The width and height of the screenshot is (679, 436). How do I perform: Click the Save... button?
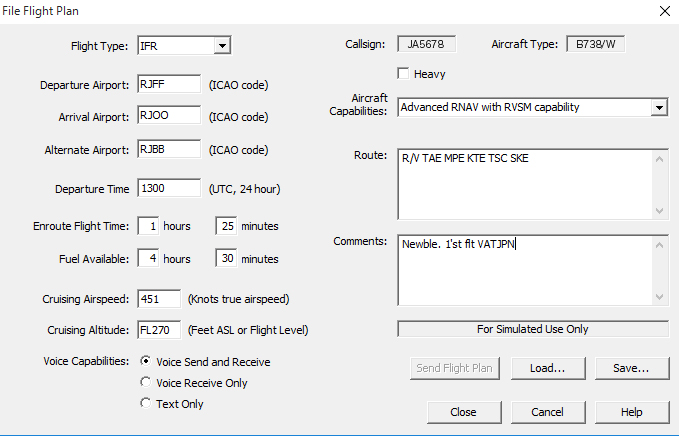click(632, 368)
